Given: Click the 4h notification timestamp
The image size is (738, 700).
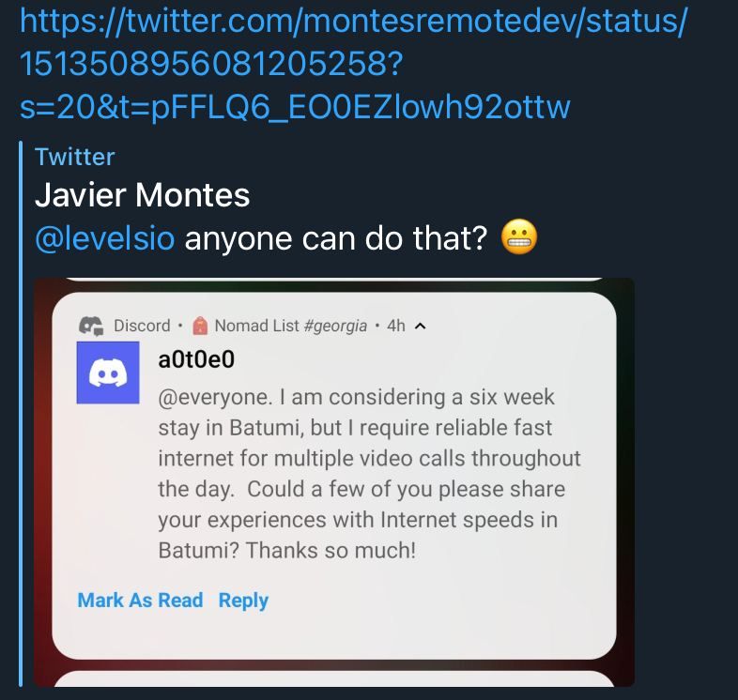Looking at the screenshot, I should point(396,326).
